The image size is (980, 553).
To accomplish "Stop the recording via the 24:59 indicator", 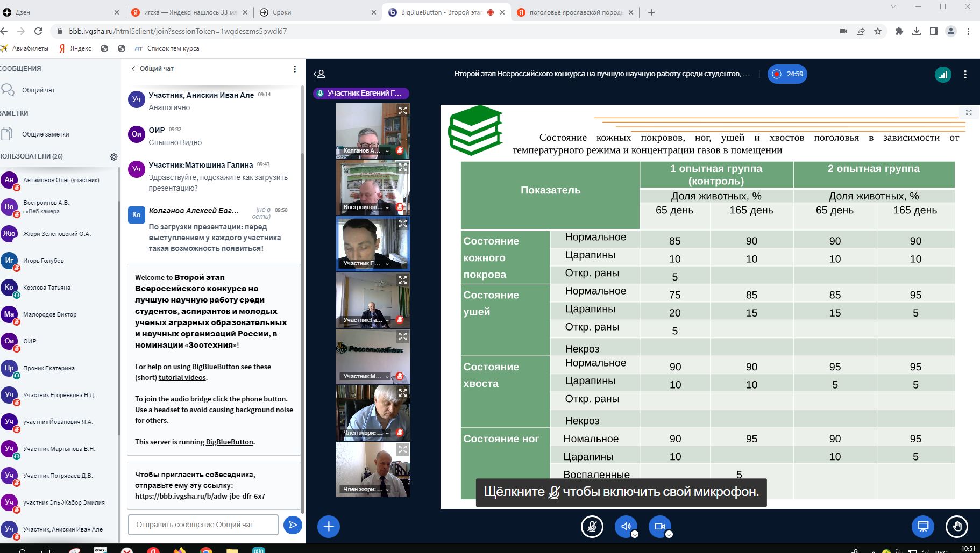I will click(x=789, y=74).
